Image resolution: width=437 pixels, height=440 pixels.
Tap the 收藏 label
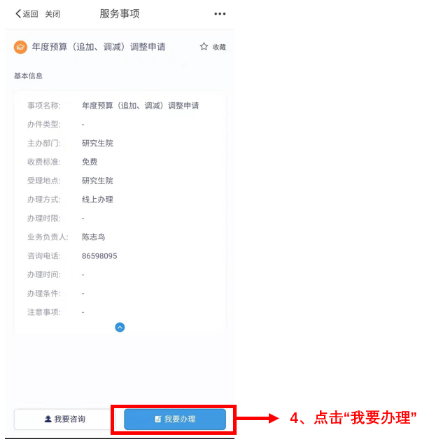point(219,47)
